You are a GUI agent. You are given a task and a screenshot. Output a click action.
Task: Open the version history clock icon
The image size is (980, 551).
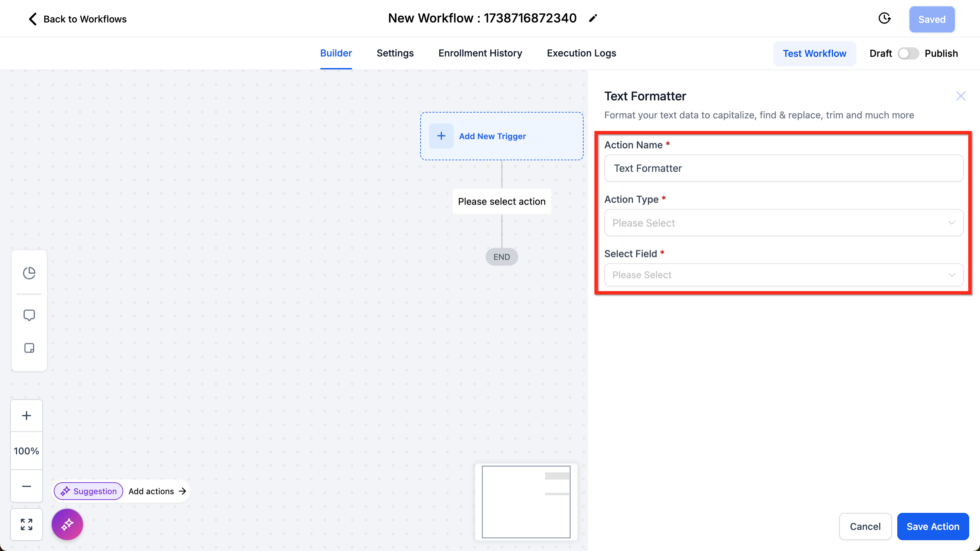(x=884, y=18)
